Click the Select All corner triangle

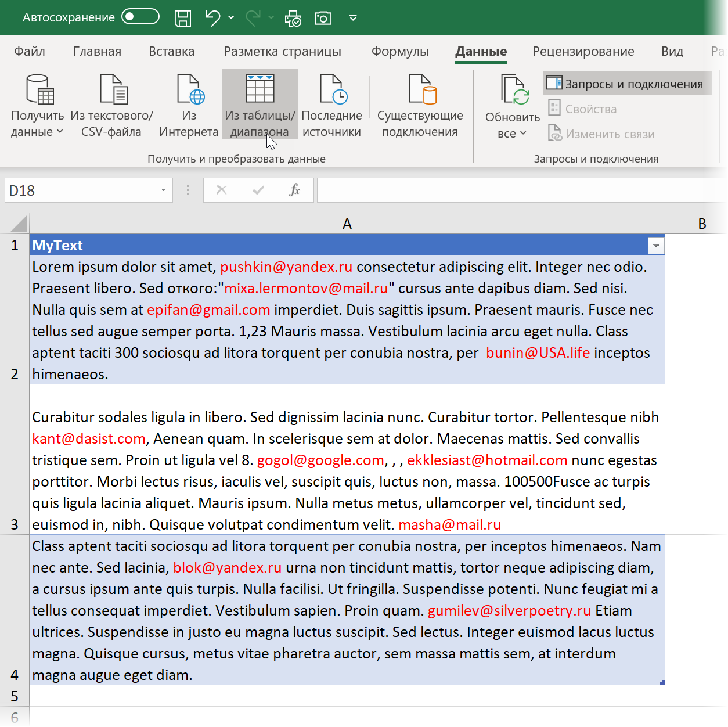(x=18, y=224)
